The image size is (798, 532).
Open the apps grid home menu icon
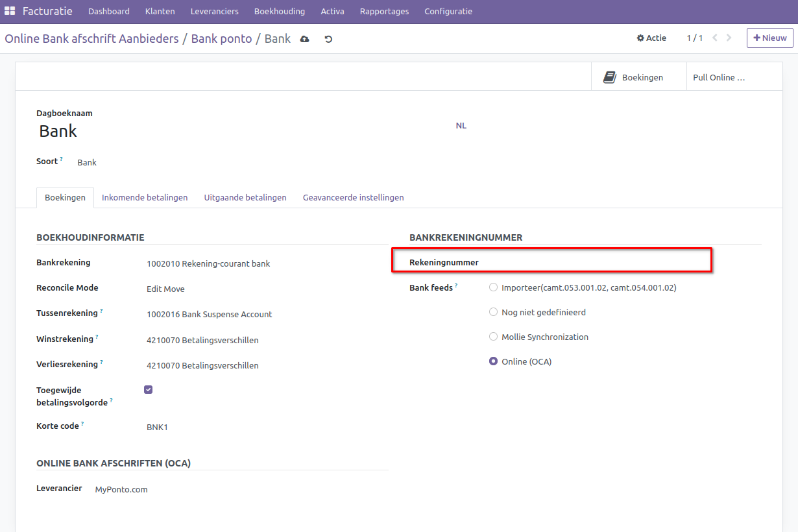coord(10,11)
